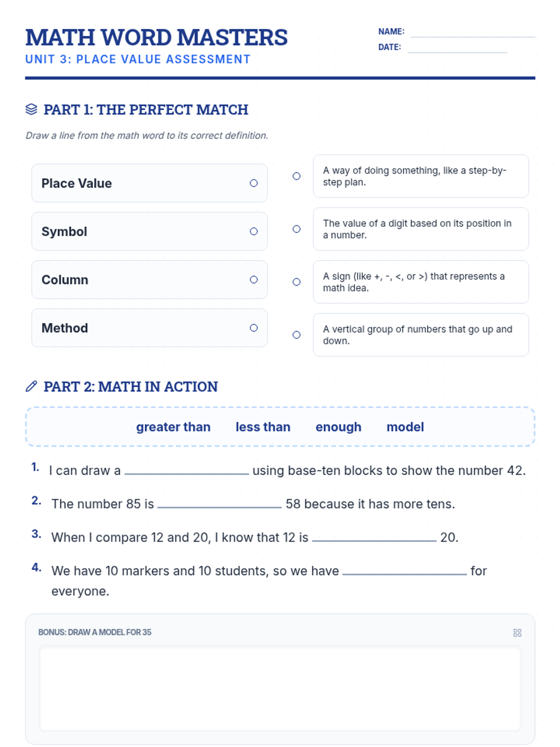
Task: Click the blank in question 1
Action: click(x=187, y=470)
